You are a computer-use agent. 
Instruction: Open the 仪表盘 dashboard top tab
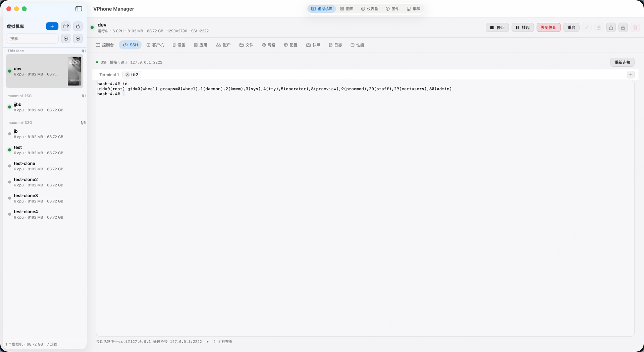click(x=369, y=9)
